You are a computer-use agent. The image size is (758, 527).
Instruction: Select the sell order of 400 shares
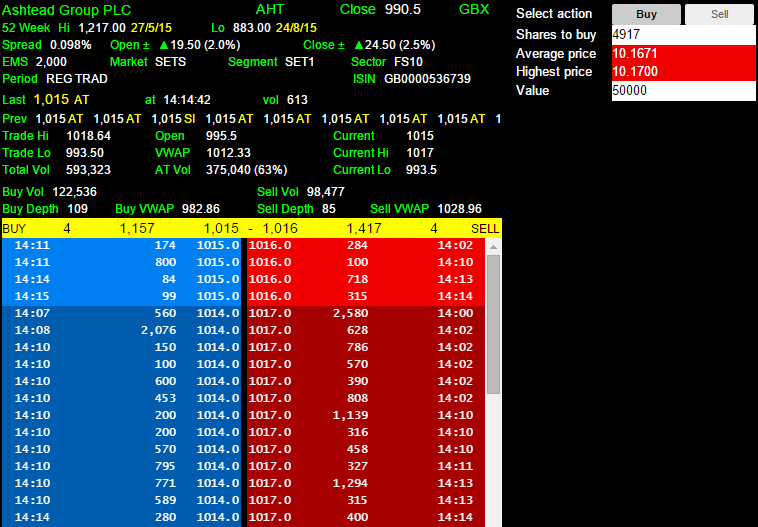[366, 517]
